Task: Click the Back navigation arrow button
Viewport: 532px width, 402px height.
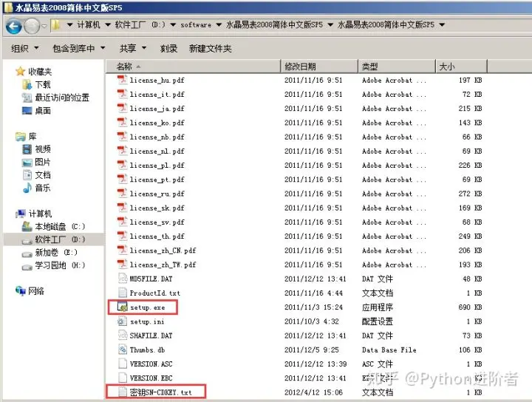Action: 14,26
